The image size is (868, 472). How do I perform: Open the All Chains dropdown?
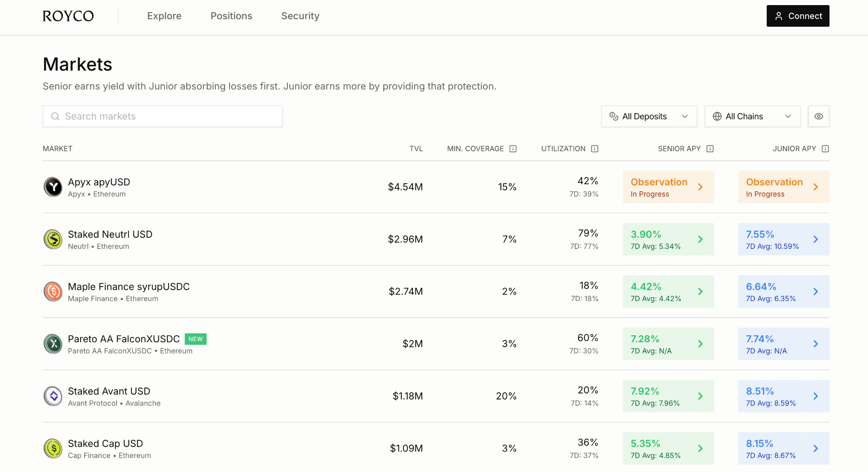pos(752,116)
